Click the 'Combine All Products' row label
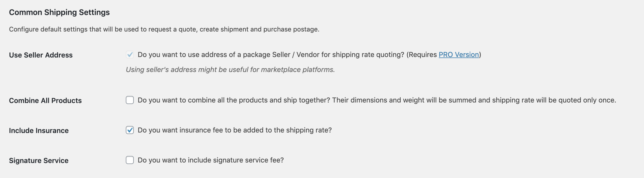This screenshot has height=178, width=644. [45, 101]
